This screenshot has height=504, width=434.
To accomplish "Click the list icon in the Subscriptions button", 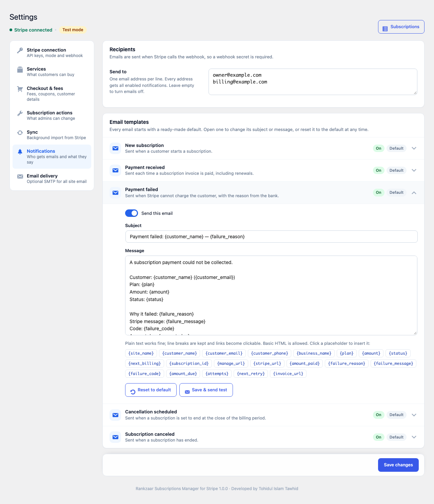I will [x=385, y=29].
